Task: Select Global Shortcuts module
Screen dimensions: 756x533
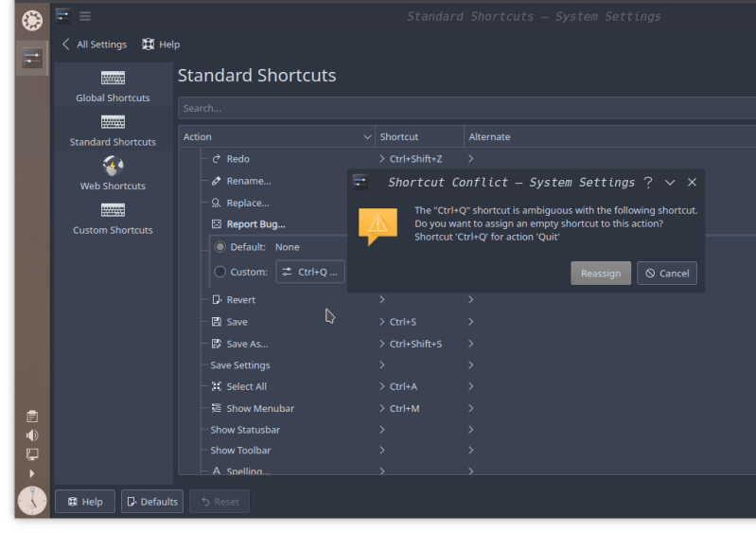Action: pos(113,87)
